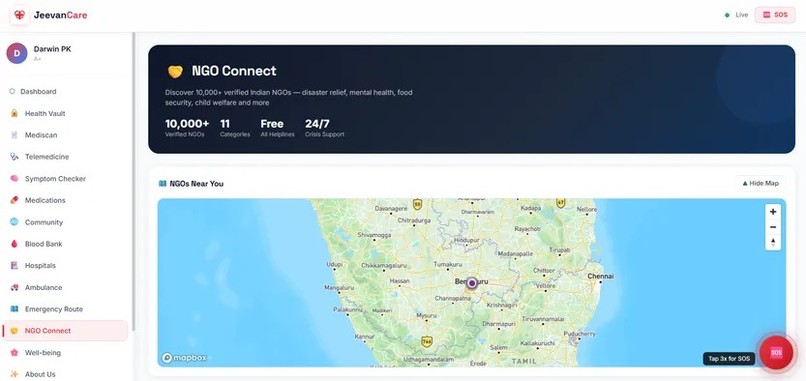Image resolution: width=806 pixels, height=381 pixels.
Task: Click the NGOs Near You map icon
Action: pyautogui.click(x=162, y=184)
